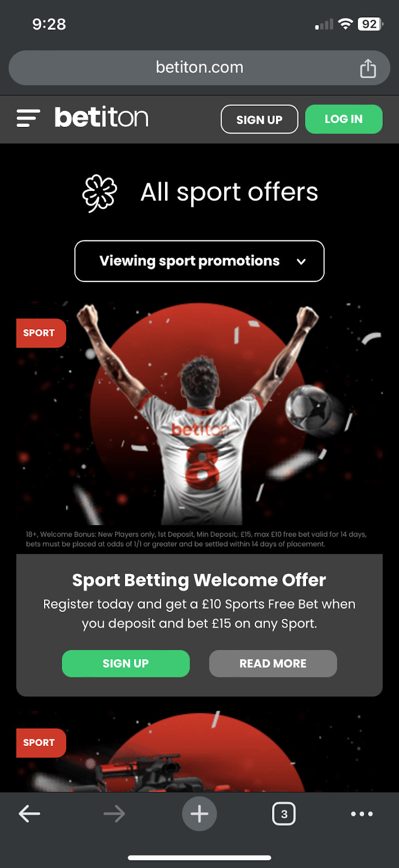Open the hamburger menu icon

coord(28,118)
